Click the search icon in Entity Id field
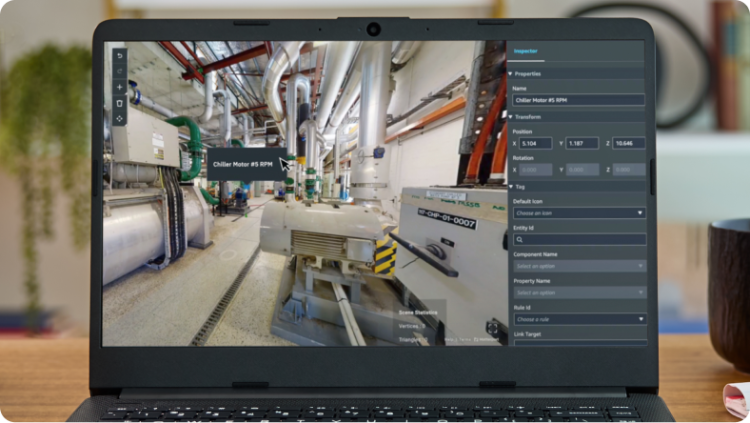This screenshot has width=750, height=423. coord(520,240)
